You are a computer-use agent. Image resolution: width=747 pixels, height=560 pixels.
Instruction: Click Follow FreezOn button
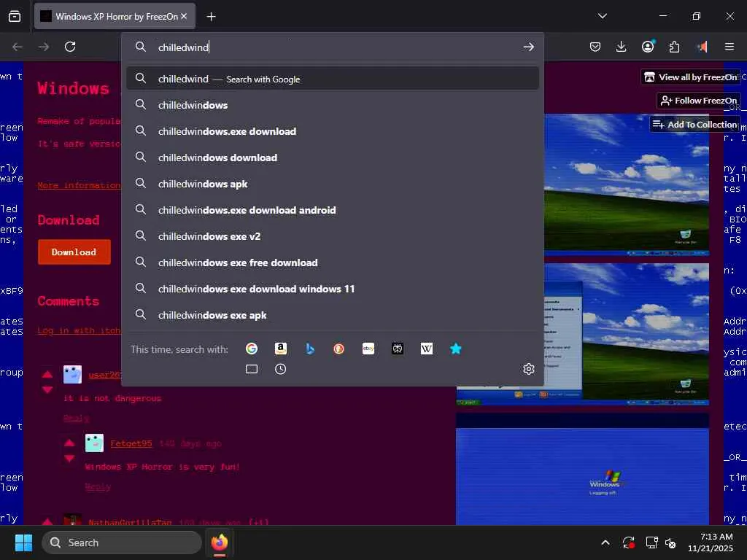click(x=698, y=101)
